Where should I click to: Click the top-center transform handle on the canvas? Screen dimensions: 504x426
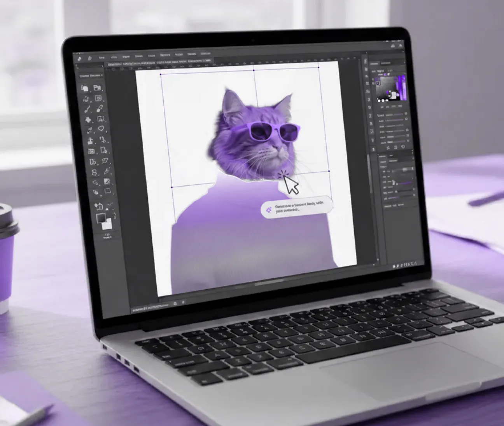click(254, 70)
